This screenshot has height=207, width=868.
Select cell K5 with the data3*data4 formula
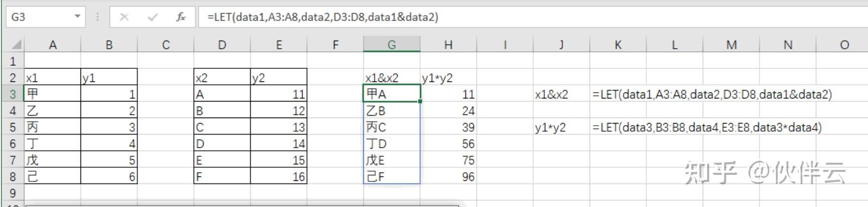(x=618, y=127)
